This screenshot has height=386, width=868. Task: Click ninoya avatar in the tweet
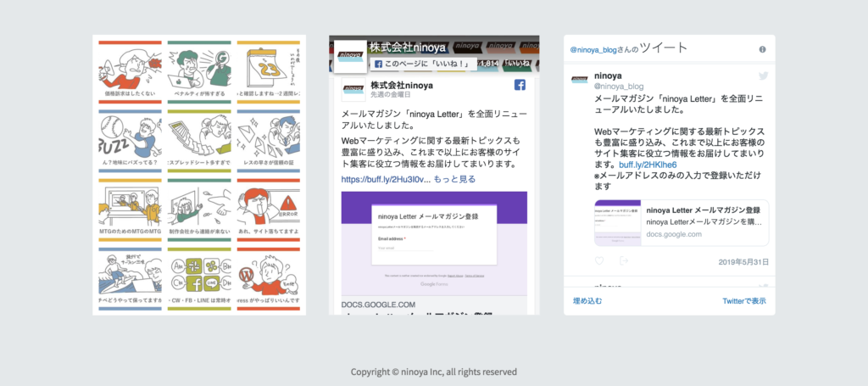579,80
